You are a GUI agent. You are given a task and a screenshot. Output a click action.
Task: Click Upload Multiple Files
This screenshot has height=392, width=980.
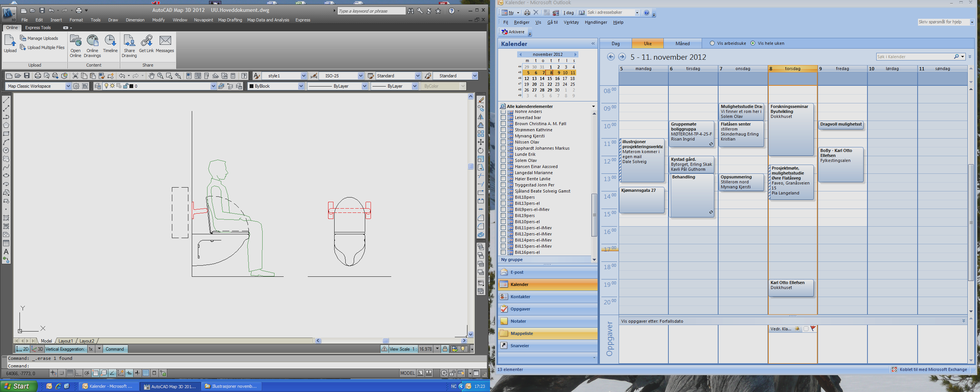[x=42, y=47]
